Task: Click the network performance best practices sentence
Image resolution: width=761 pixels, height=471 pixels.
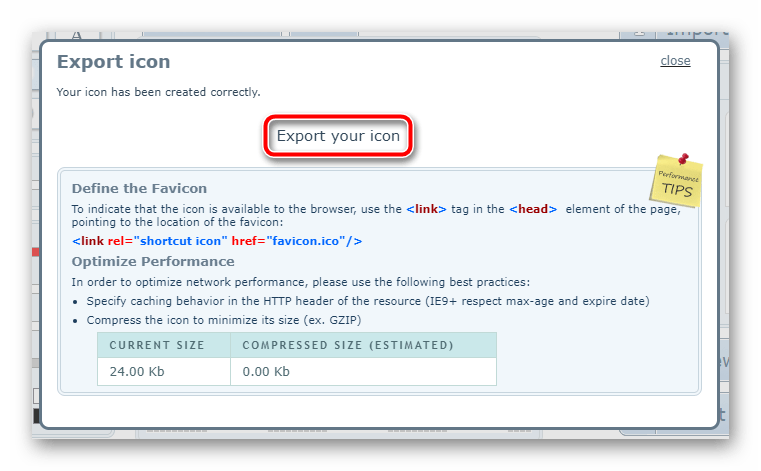Action: (301, 281)
